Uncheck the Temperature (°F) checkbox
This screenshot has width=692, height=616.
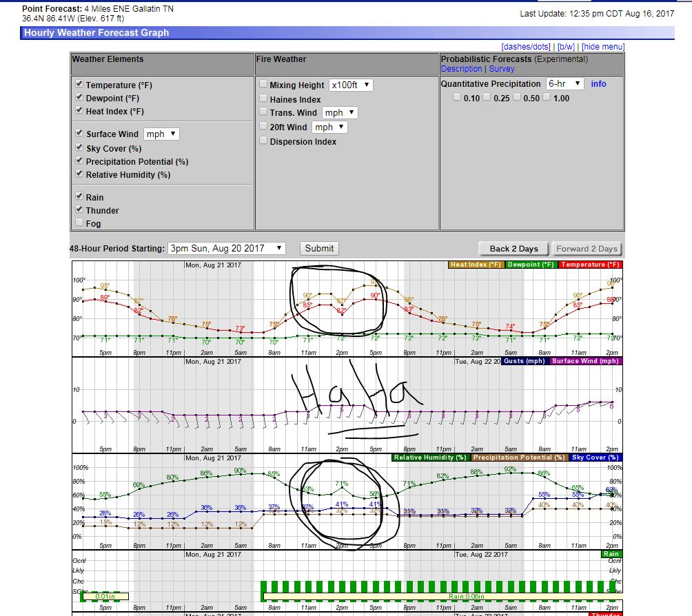pyautogui.click(x=79, y=85)
